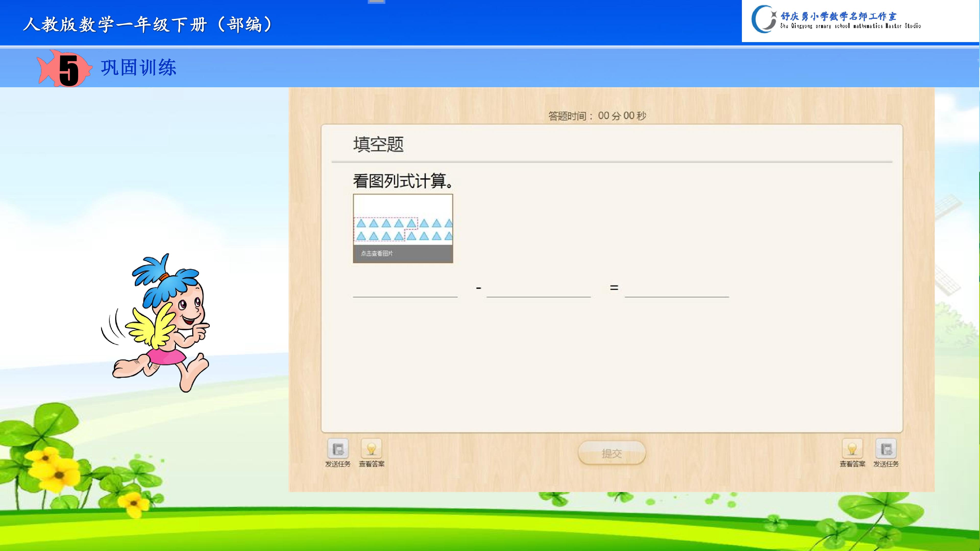980x551 pixels.
Task: Click the right 查看答案 lightbulb icon
Action: coord(852,449)
